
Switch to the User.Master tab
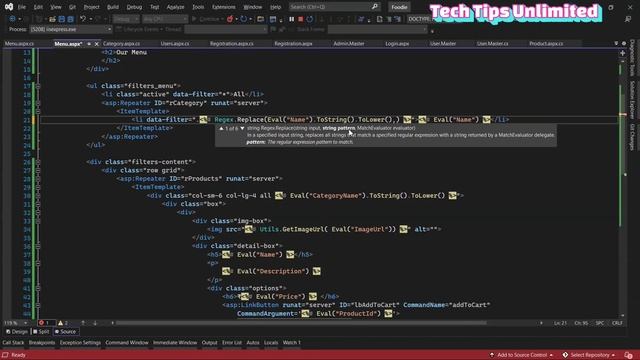click(x=442, y=43)
